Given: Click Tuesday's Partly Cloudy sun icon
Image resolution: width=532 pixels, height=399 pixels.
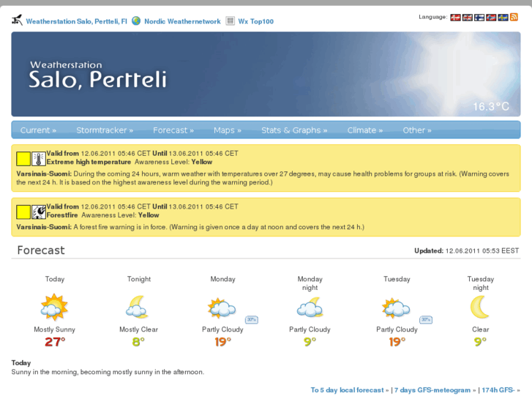Looking at the screenshot, I should 396,308.
